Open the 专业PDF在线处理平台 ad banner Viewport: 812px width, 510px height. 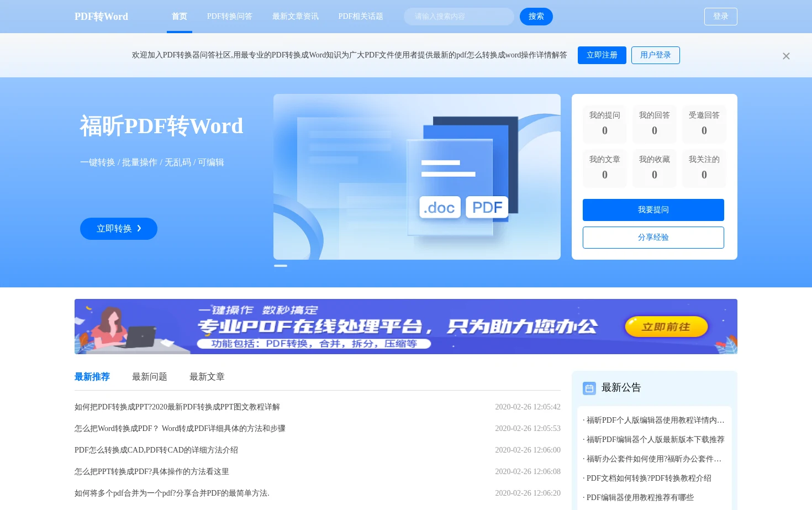coord(406,327)
